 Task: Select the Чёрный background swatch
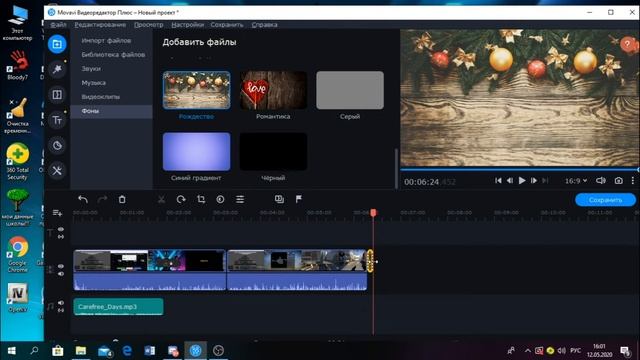[273, 151]
